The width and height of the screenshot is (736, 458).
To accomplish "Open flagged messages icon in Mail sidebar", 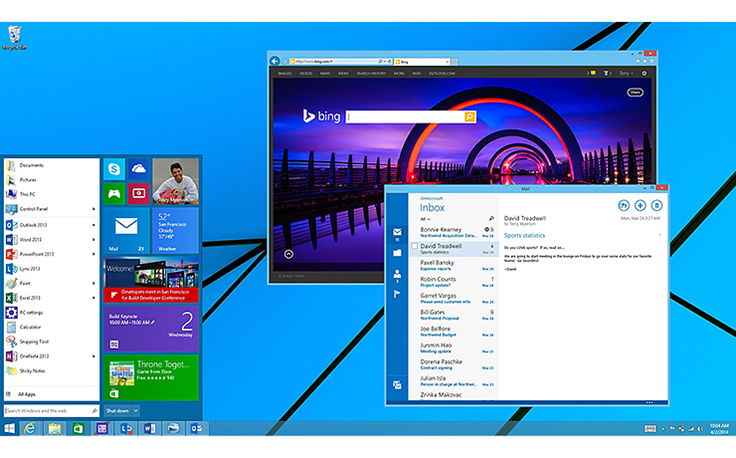I will 397,294.
